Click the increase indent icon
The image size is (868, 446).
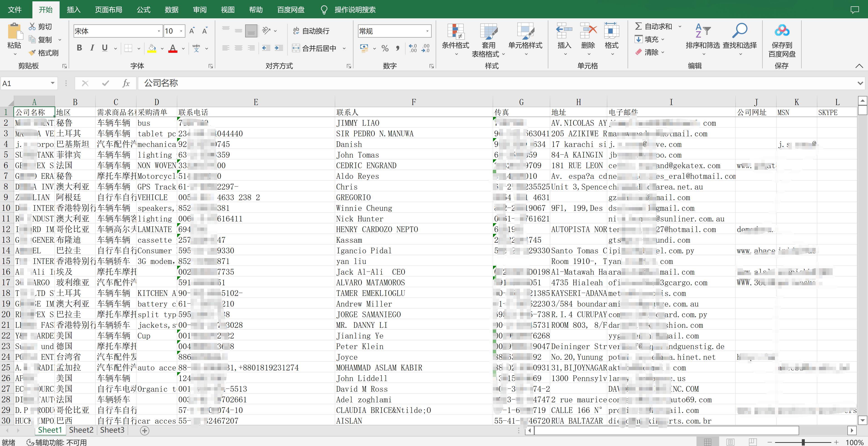coord(279,48)
